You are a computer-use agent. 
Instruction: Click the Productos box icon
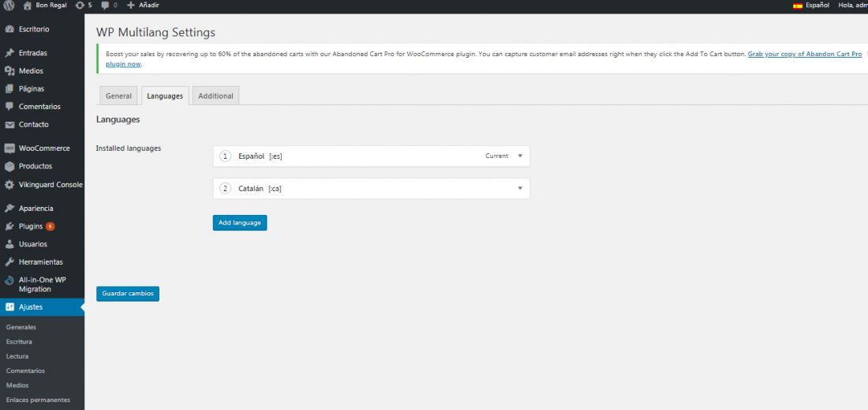9,166
